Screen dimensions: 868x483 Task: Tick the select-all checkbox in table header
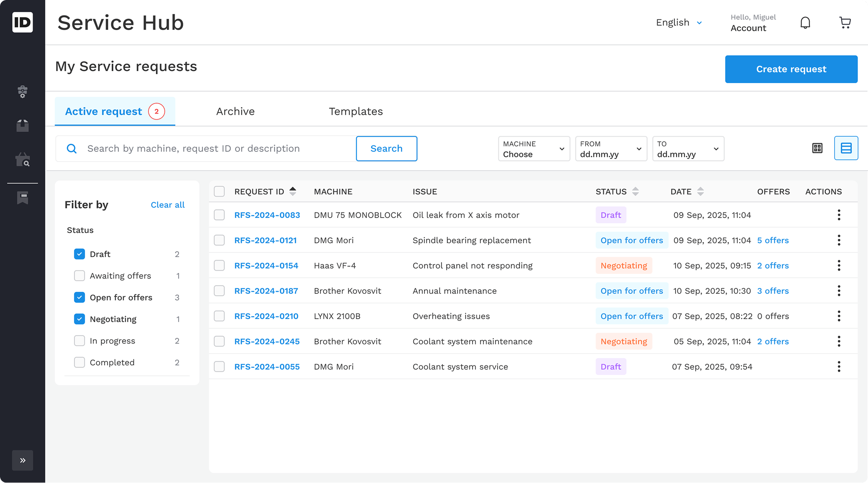[x=219, y=192]
